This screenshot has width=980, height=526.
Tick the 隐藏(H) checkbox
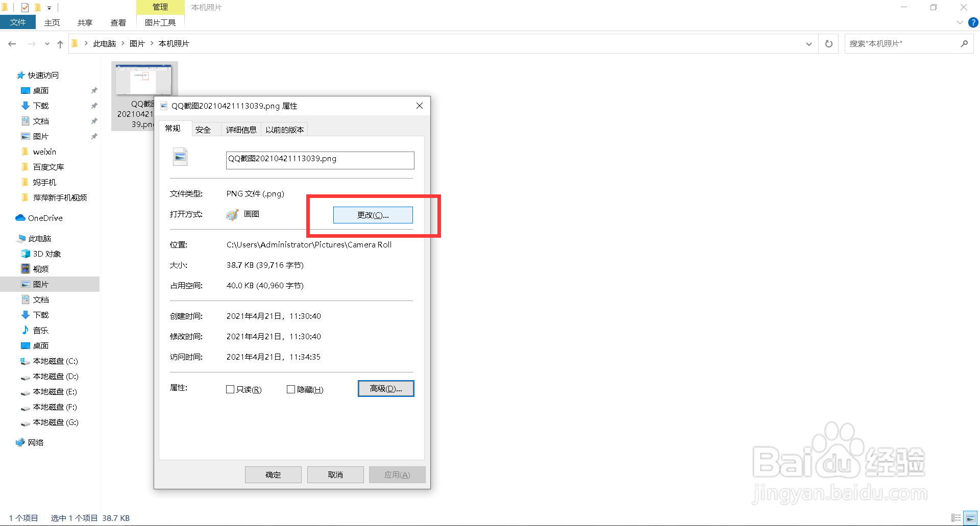pyautogui.click(x=291, y=389)
